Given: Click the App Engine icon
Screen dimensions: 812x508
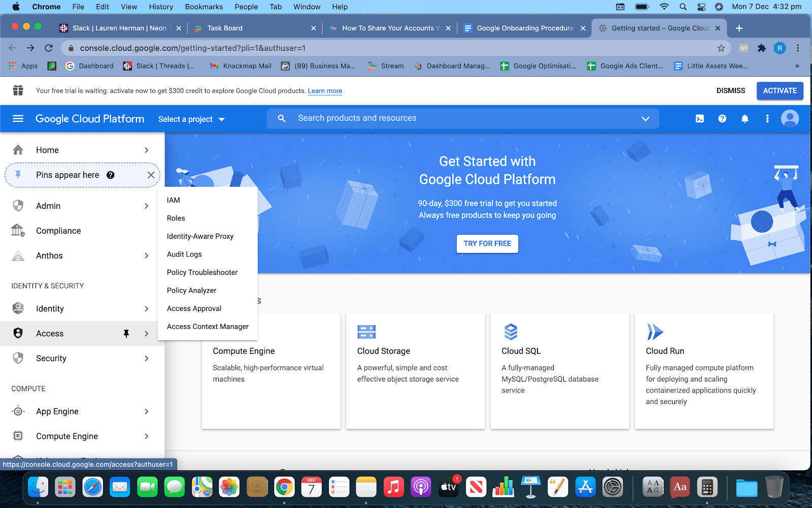Looking at the screenshot, I should [18, 411].
